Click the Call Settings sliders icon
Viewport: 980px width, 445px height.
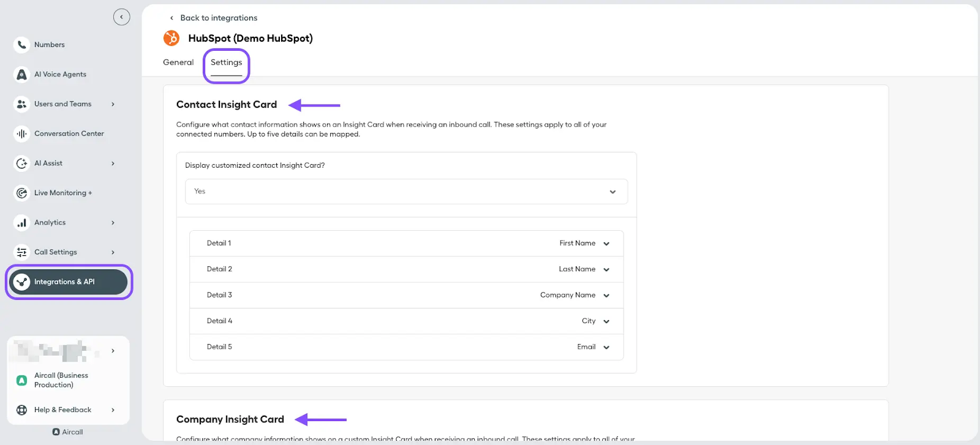tap(21, 252)
